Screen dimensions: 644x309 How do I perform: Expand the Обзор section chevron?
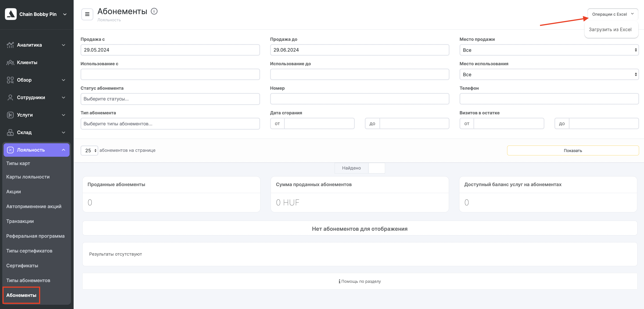tap(64, 80)
